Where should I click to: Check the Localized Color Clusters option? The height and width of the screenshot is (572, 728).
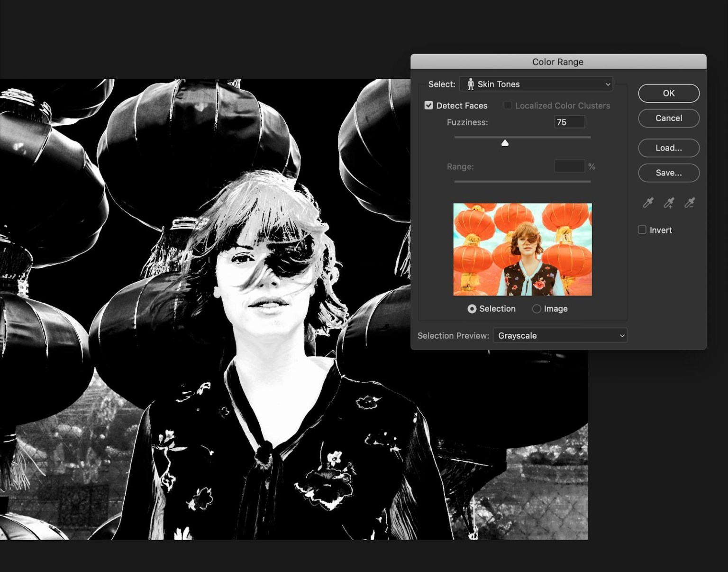pyautogui.click(x=507, y=105)
